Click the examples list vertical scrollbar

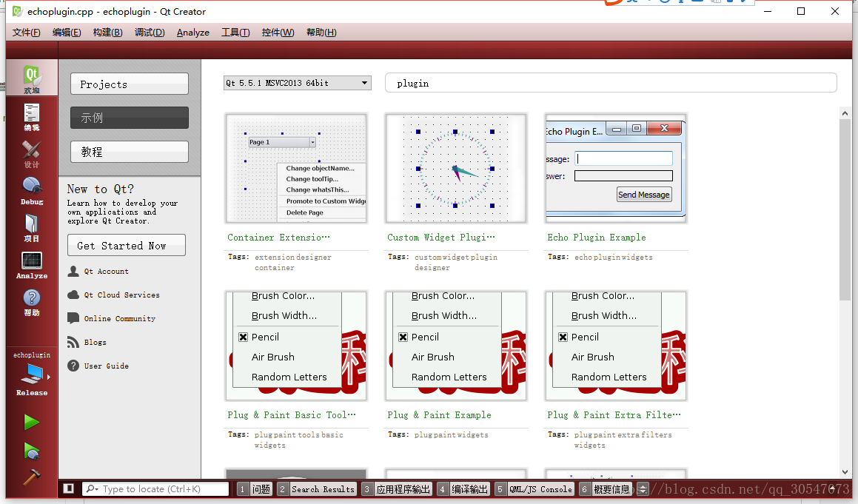[845, 209]
